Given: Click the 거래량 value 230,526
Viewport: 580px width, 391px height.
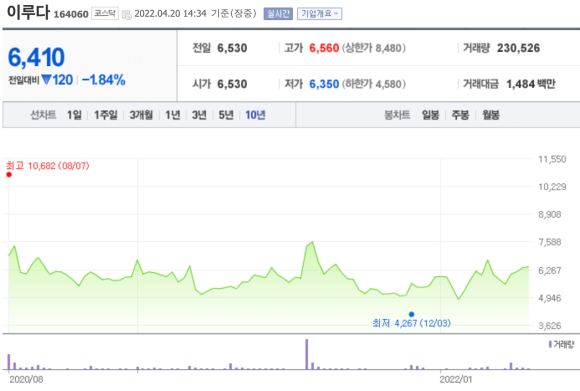Looking at the screenshot, I should pyautogui.click(x=518, y=48).
